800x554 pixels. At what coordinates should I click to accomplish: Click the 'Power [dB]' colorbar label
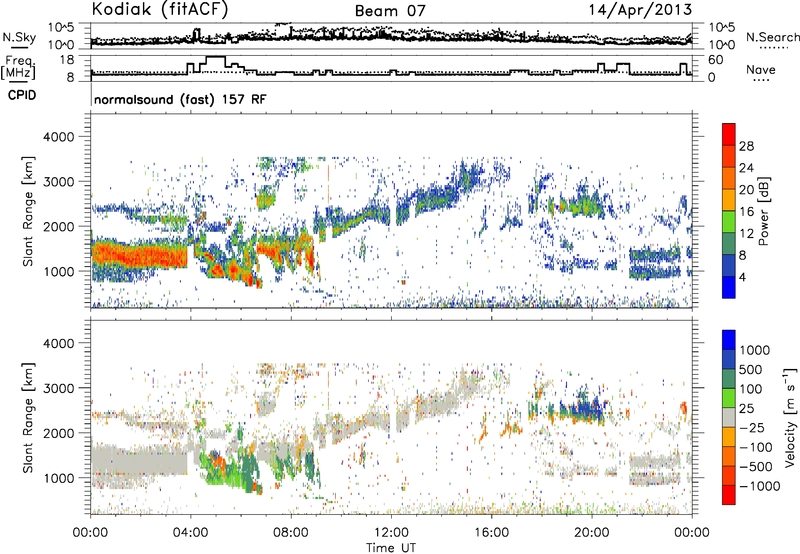click(764, 211)
